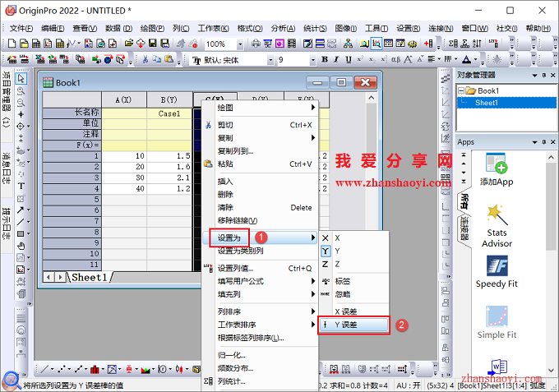Select the Pointer tool
The image size is (559, 392).
[x=21, y=78]
